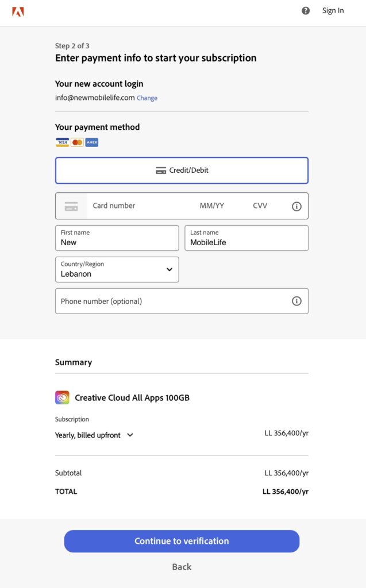
Task: Click the CVV field
Action: 260,206
